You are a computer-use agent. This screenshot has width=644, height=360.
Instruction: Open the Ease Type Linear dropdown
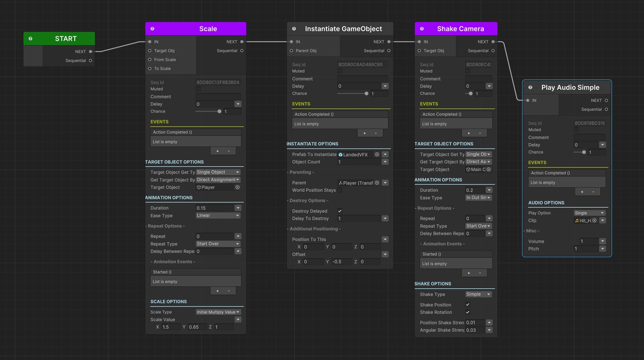point(218,215)
